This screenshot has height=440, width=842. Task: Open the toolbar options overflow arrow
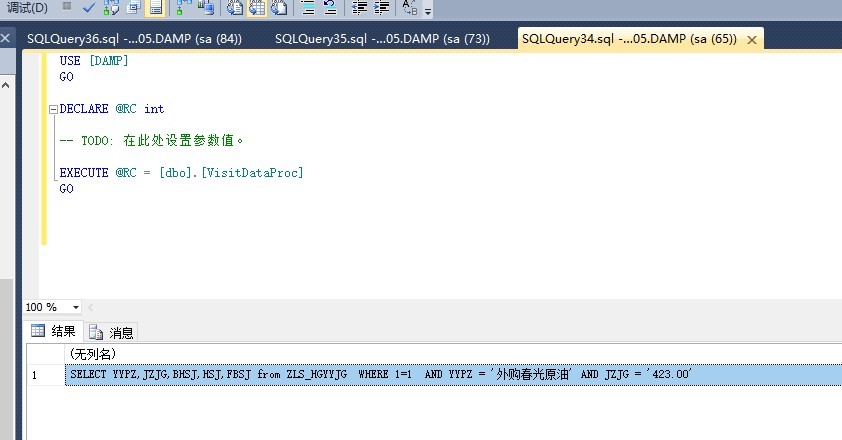pos(428,10)
